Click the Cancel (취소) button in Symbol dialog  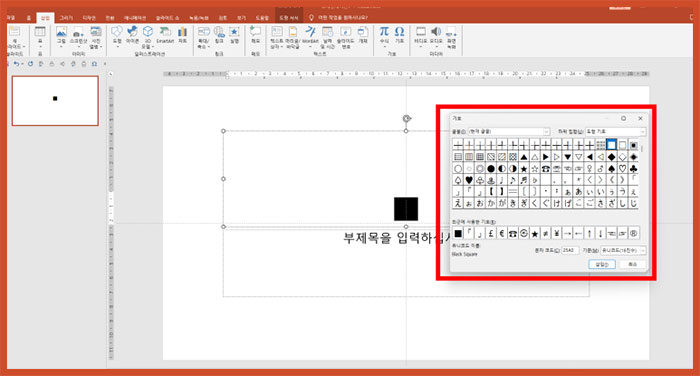(633, 264)
